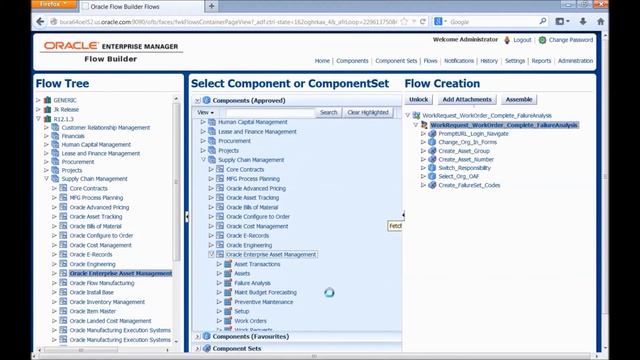Bookmark this page with the star icon

404,22
